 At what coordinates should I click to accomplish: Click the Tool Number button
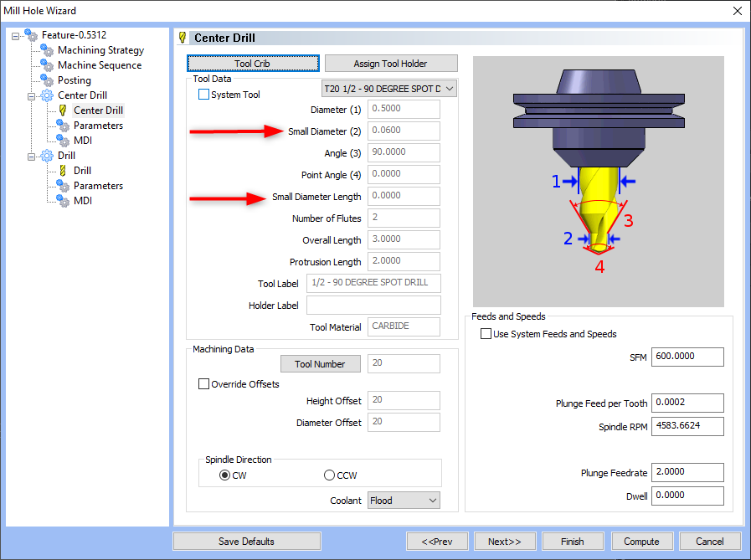point(321,364)
